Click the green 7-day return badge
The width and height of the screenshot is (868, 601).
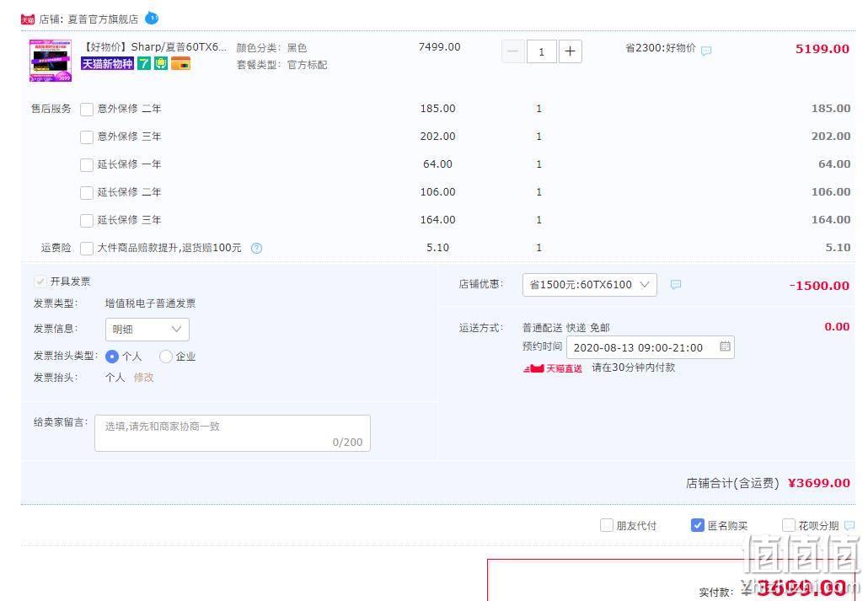click(144, 64)
